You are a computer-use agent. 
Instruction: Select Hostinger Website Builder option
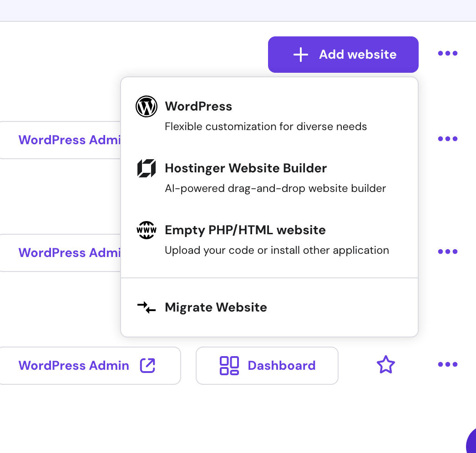269,178
